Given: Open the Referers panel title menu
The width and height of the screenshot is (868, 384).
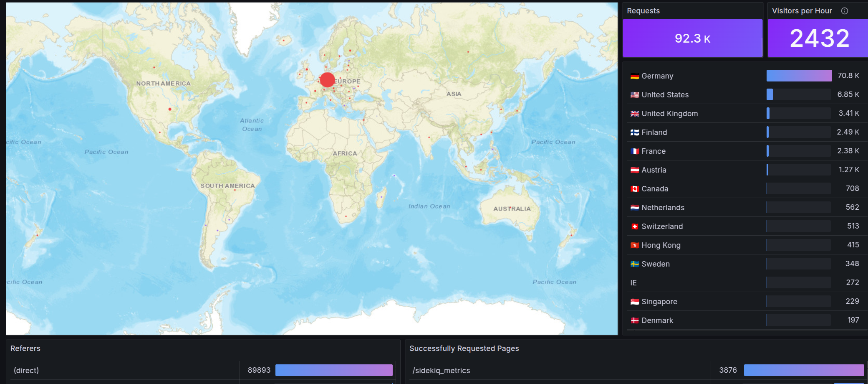Looking at the screenshot, I should [x=25, y=348].
